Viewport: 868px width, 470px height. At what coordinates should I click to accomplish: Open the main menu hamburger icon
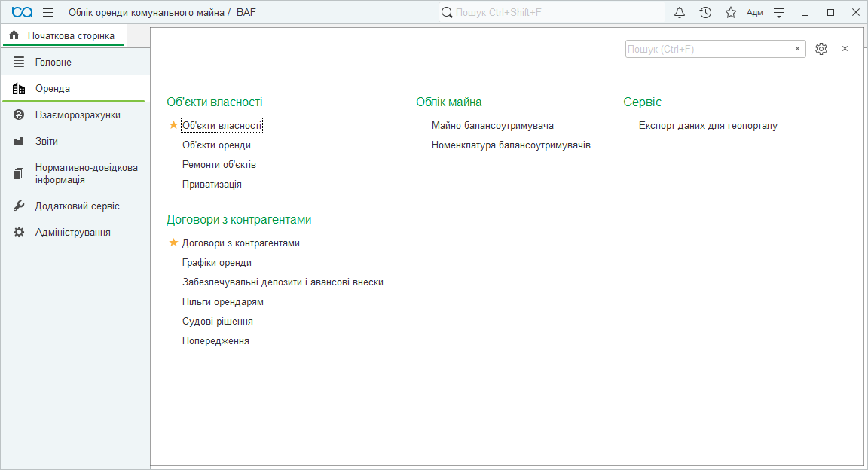click(48, 12)
